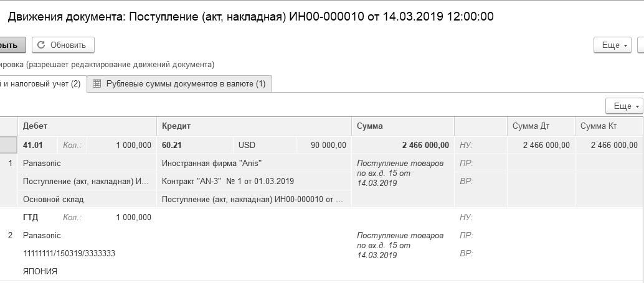Click the Кредит column header
644x283 pixels.
pyautogui.click(x=176, y=126)
